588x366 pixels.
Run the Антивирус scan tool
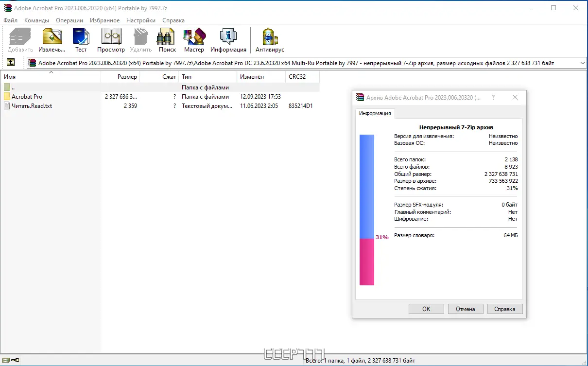[x=269, y=40]
